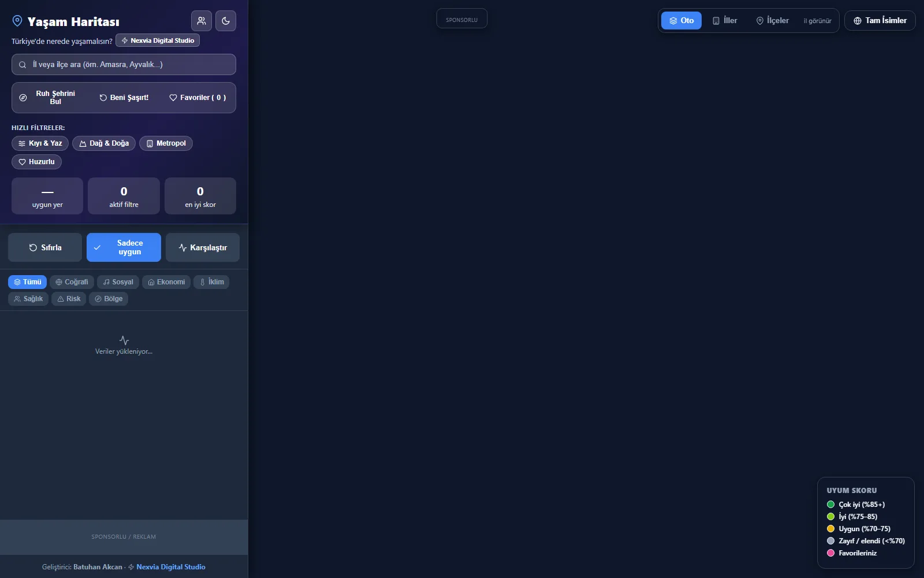924x578 pixels.
Task: Focus the il veya ilçe search field
Action: tap(124, 65)
